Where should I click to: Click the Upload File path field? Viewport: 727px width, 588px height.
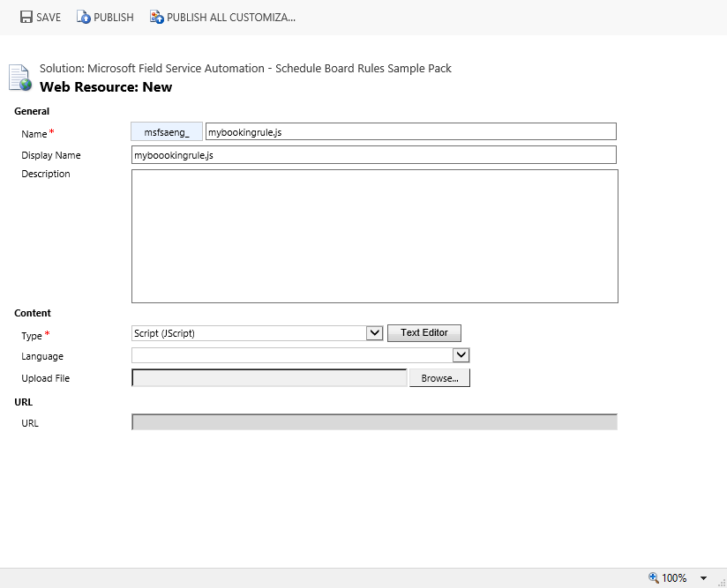(269, 377)
